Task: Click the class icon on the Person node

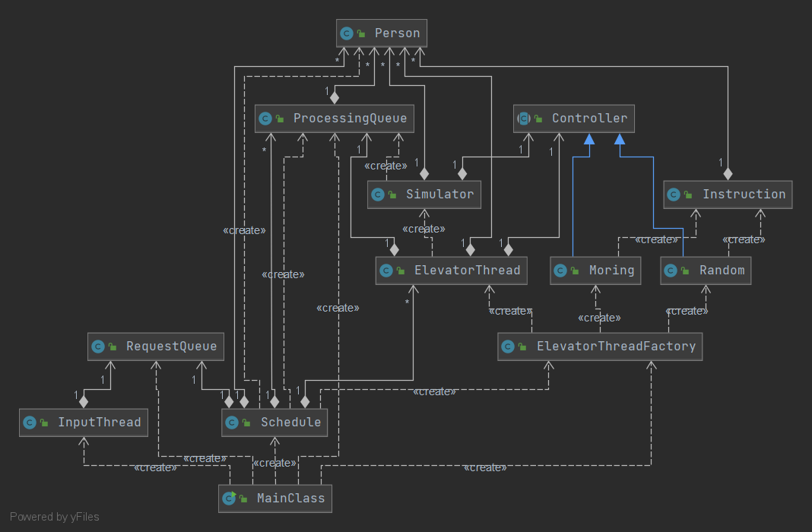Action: tap(347, 33)
